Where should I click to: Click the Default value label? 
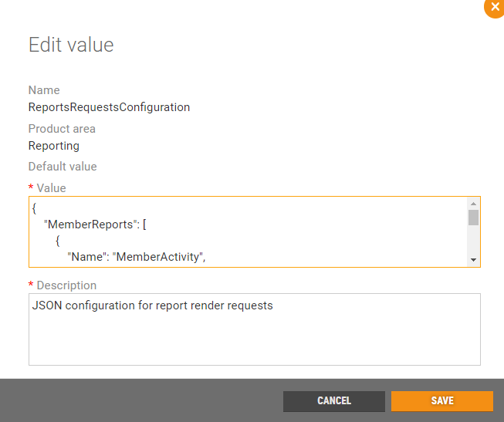tap(63, 167)
